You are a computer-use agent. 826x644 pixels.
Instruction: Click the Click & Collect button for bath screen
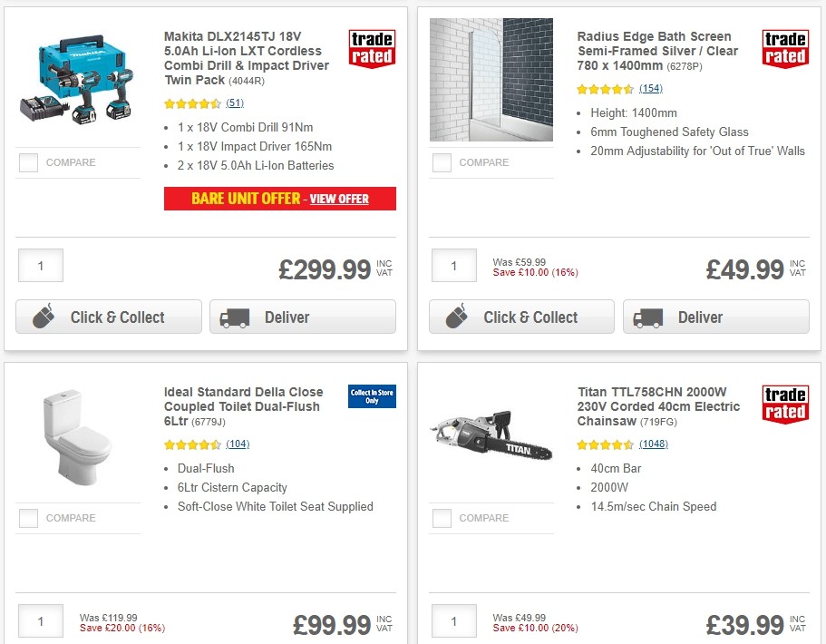click(x=521, y=317)
